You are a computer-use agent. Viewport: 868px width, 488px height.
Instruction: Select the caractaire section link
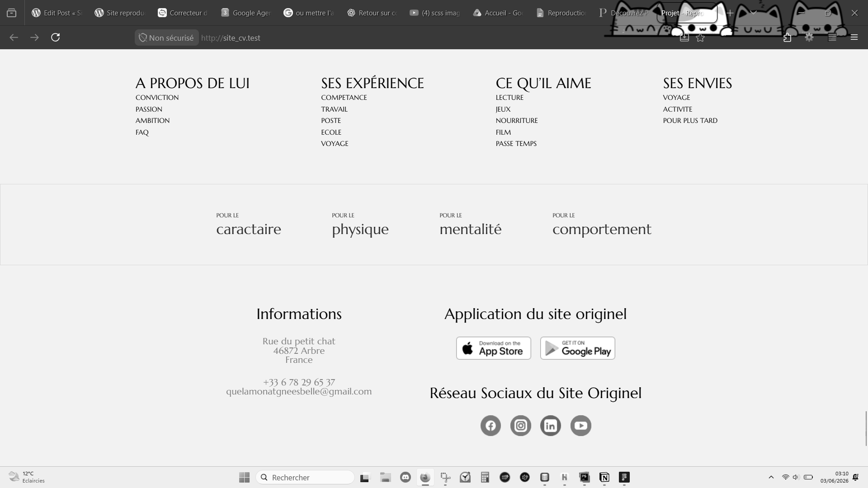[249, 225]
